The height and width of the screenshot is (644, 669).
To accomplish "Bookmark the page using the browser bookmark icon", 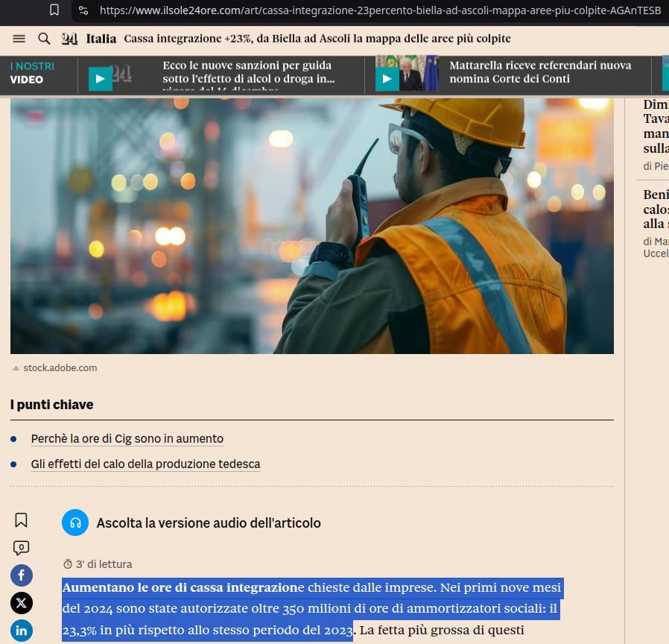I will click(54, 10).
